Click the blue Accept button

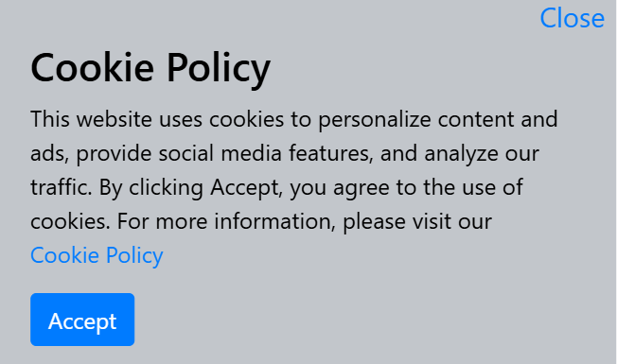(82, 320)
